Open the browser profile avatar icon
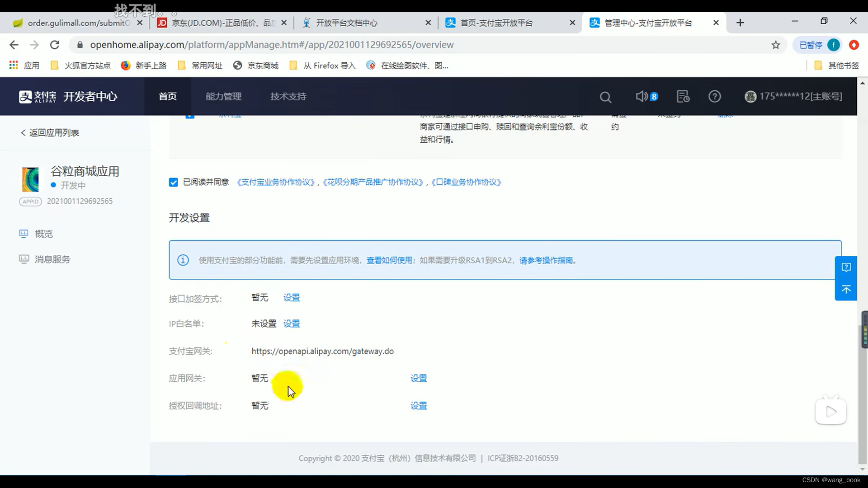 pos(834,45)
